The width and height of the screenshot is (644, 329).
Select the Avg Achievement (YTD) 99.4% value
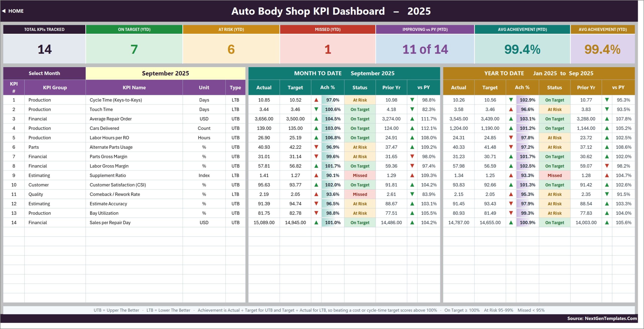click(602, 49)
